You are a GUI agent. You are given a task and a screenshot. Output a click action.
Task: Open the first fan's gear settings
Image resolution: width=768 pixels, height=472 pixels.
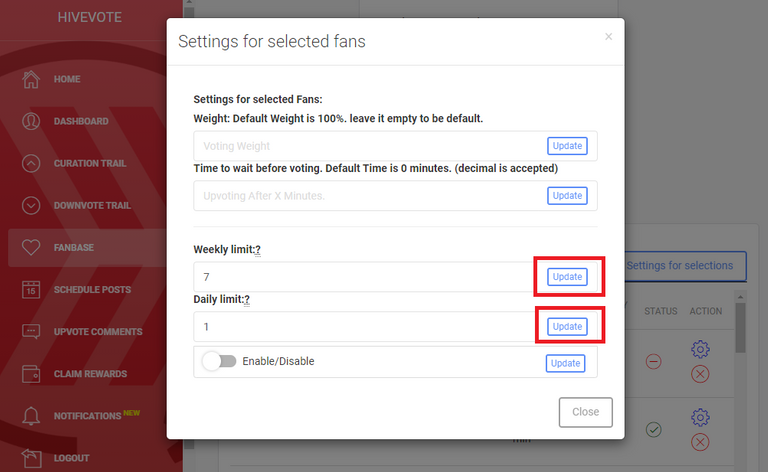point(700,349)
